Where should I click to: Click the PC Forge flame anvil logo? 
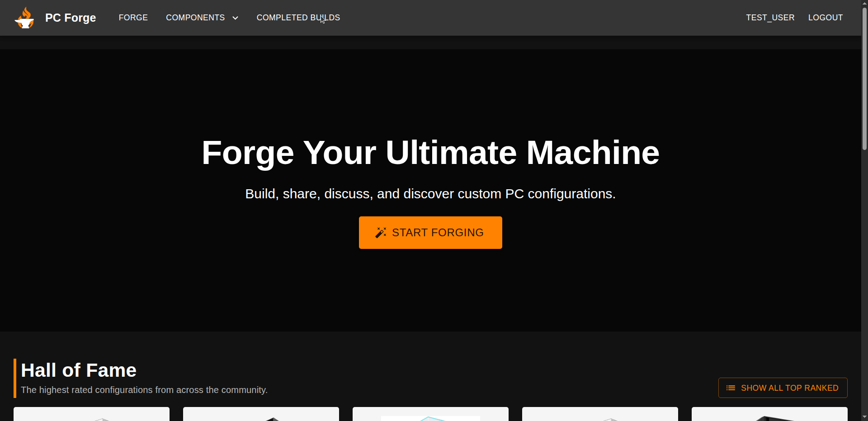pos(24,18)
